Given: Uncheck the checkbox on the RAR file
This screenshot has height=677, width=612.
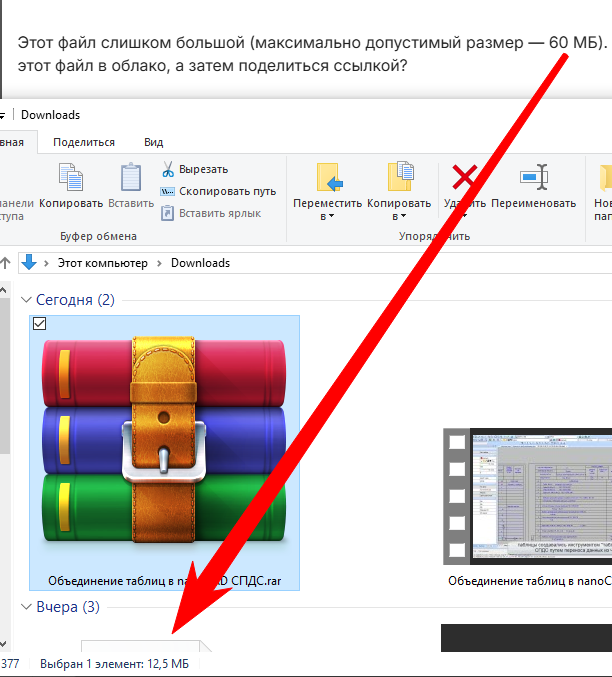Looking at the screenshot, I should (40, 323).
